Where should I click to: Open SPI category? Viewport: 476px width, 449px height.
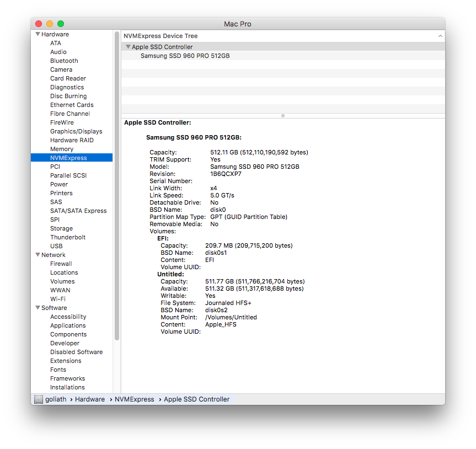click(x=55, y=219)
